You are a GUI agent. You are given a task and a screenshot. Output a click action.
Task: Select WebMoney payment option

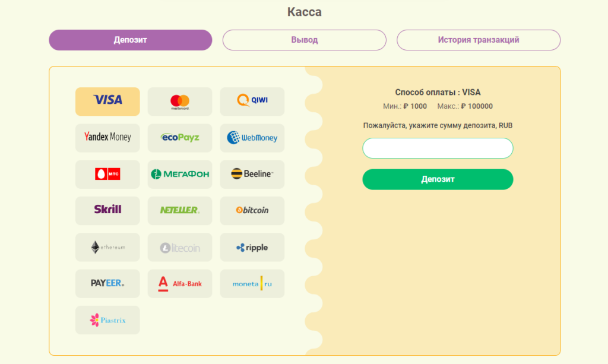click(252, 138)
